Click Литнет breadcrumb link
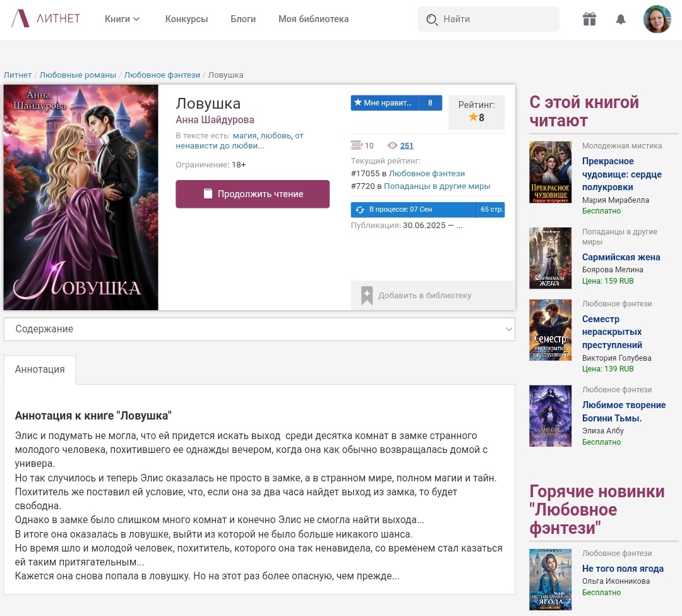This screenshot has width=682, height=616. [18, 75]
